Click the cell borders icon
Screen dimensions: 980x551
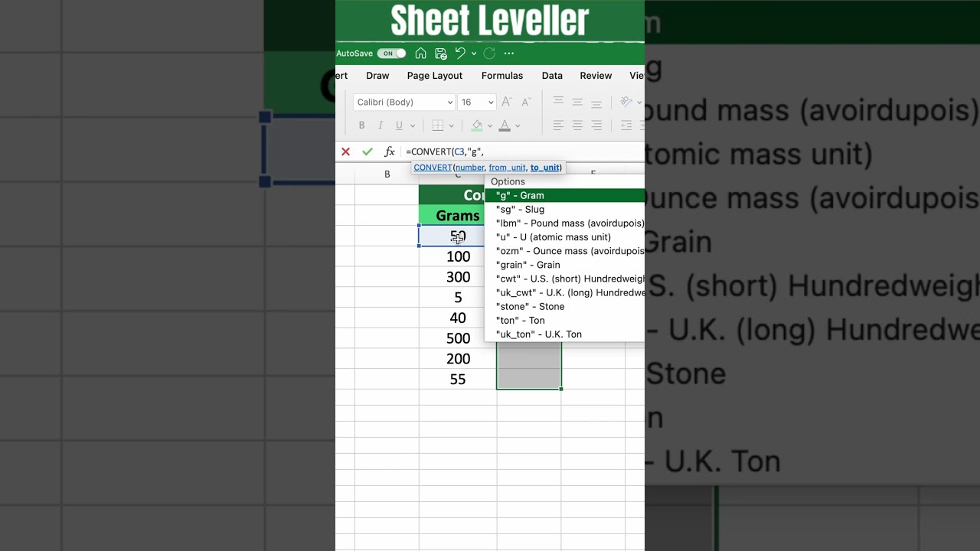tap(438, 126)
